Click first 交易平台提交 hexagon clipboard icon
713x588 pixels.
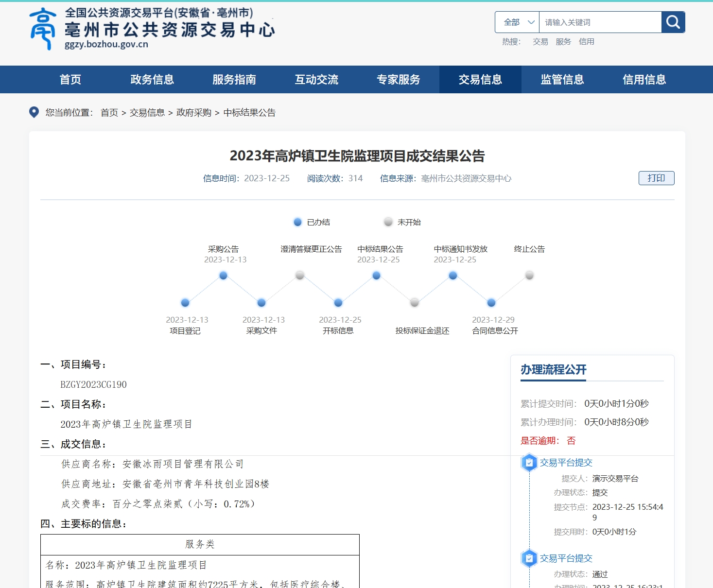tap(529, 463)
